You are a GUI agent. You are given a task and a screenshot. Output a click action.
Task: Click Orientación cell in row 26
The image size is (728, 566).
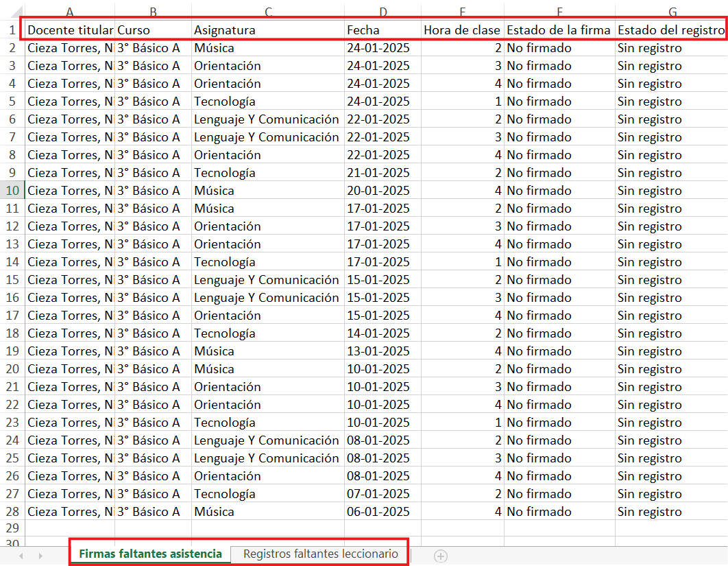point(268,476)
